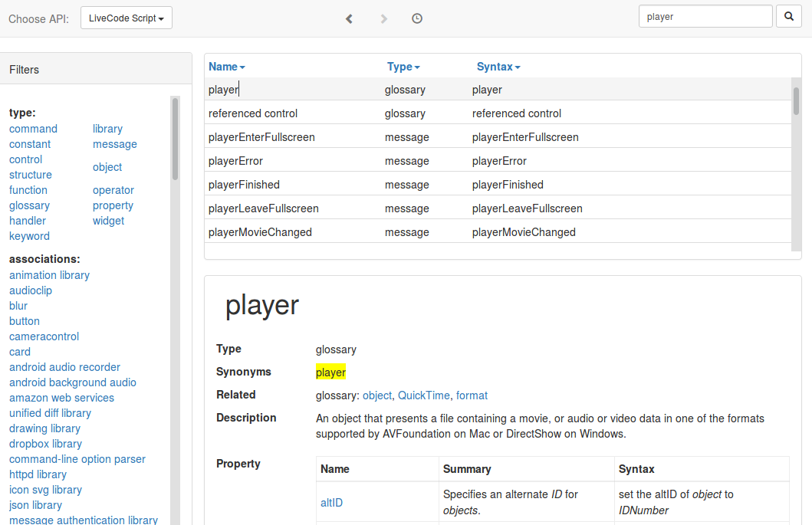Click the magnifier search button

click(x=788, y=16)
